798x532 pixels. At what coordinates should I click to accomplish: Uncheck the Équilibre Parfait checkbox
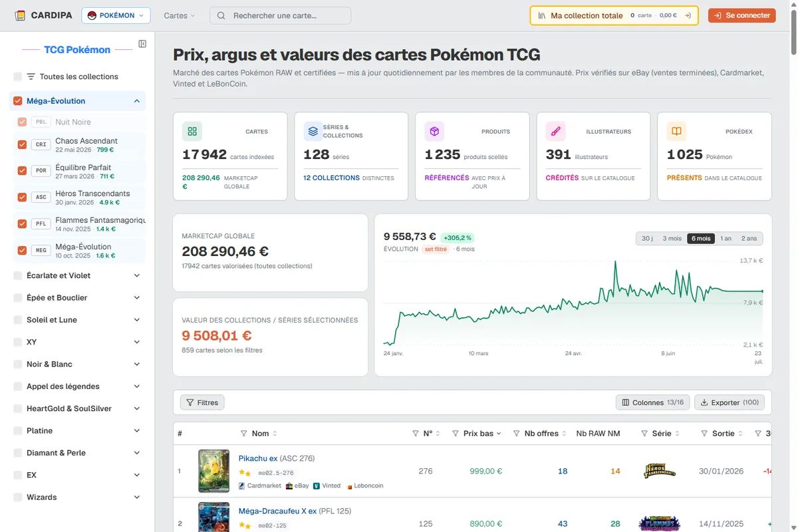[x=23, y=171]
